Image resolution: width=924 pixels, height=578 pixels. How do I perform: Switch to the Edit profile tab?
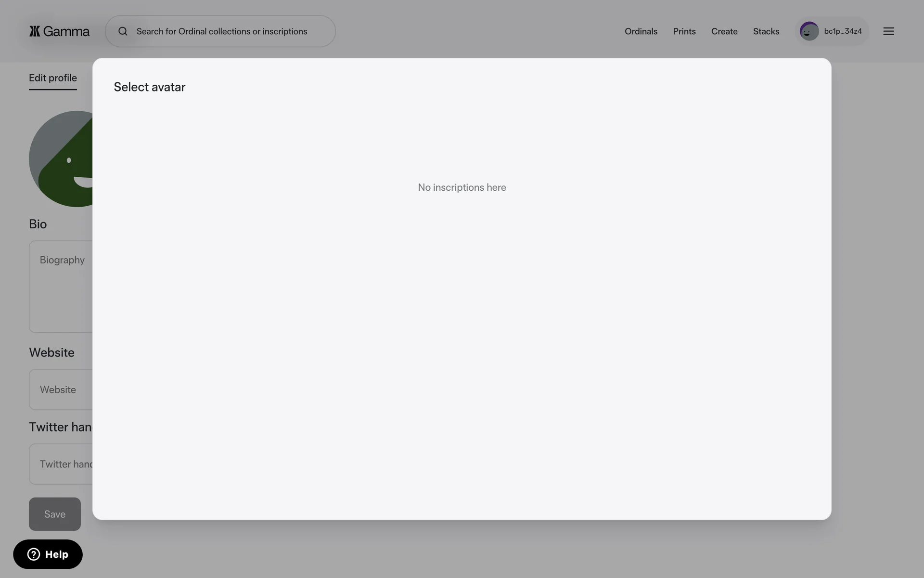[53, 78]
